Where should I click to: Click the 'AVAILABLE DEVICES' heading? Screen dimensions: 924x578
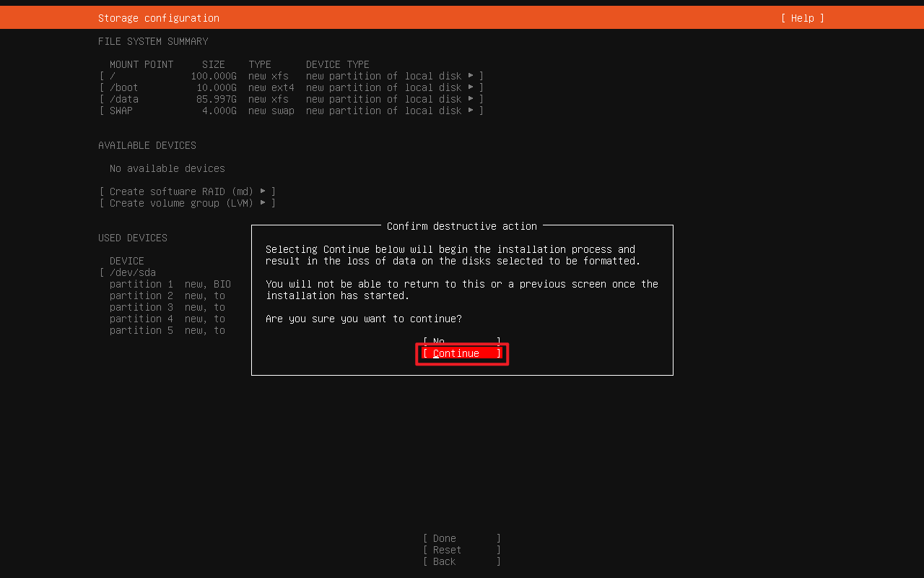click(x=147, y=145)
